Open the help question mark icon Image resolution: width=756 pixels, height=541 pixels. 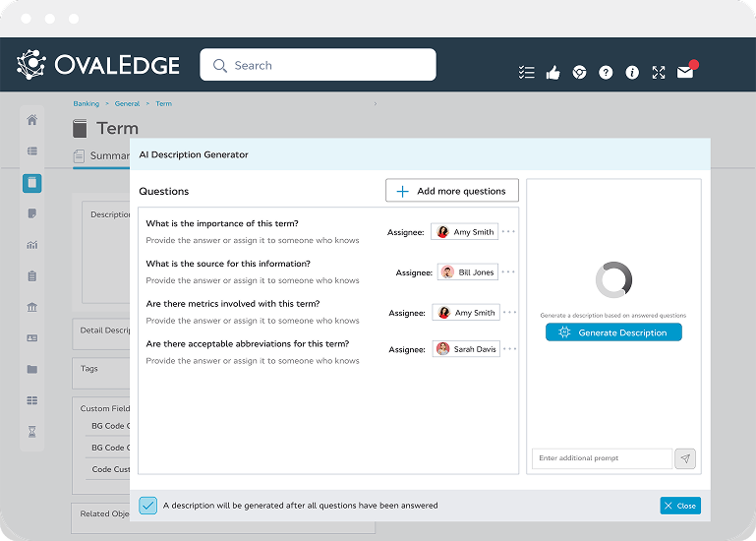pos(606,73)
